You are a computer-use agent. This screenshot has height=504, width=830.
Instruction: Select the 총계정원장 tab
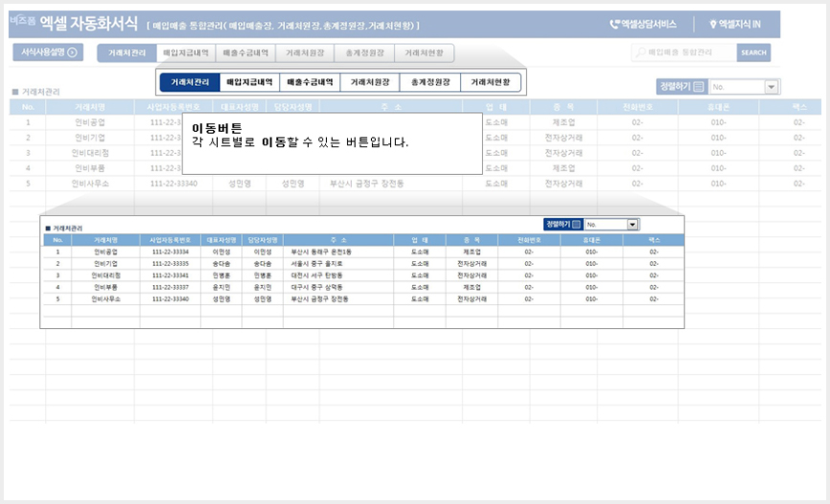tap(364, 53)
